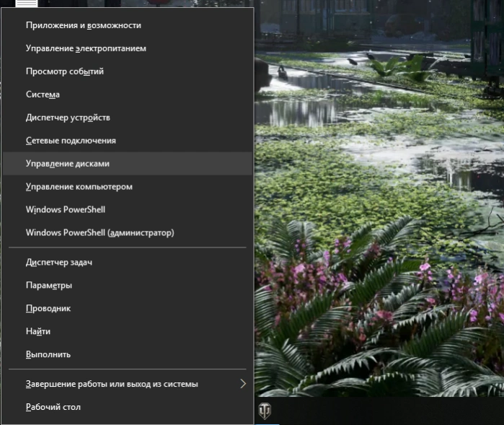Select Рабочий стол entry

pyautogui.click(x=128, y=407)
